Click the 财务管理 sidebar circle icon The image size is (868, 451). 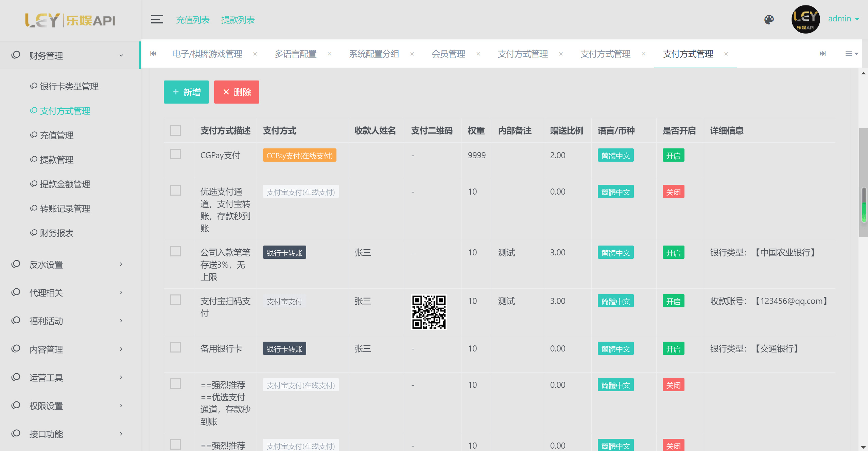point(16,55)
